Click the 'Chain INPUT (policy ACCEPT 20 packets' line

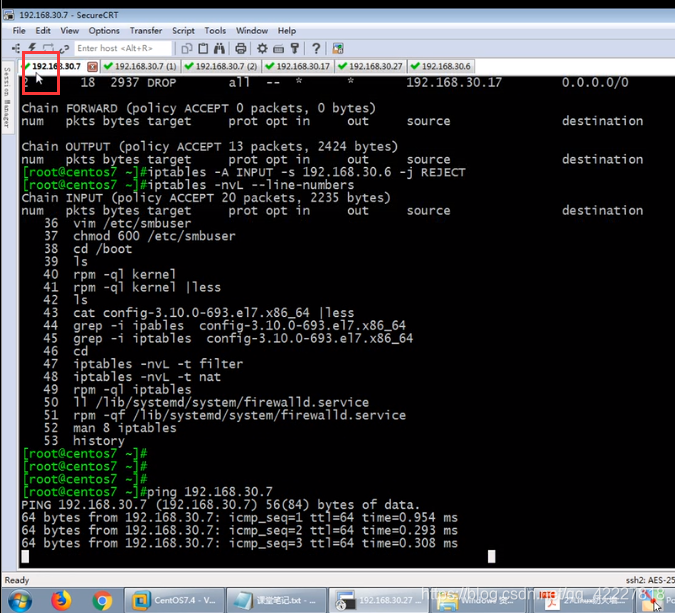click(206, 198)
